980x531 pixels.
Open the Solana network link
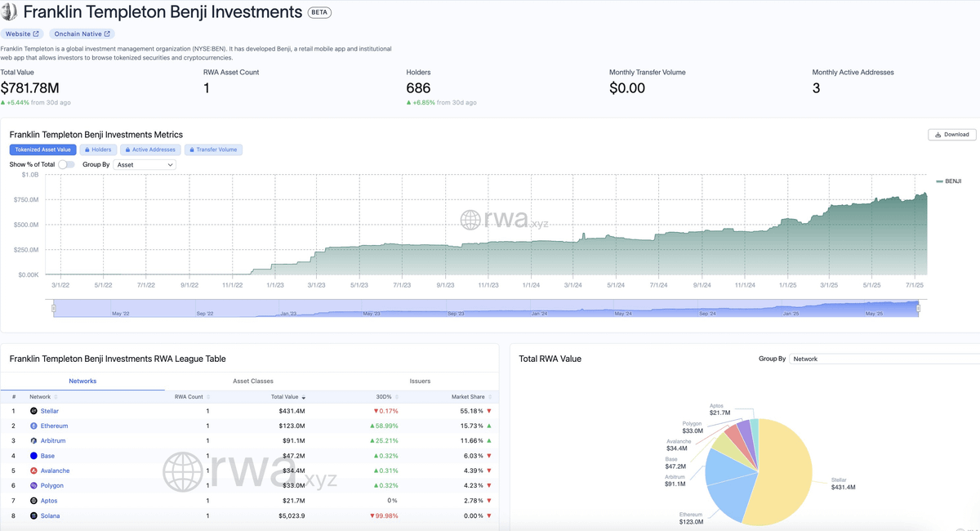pos(50,516)
